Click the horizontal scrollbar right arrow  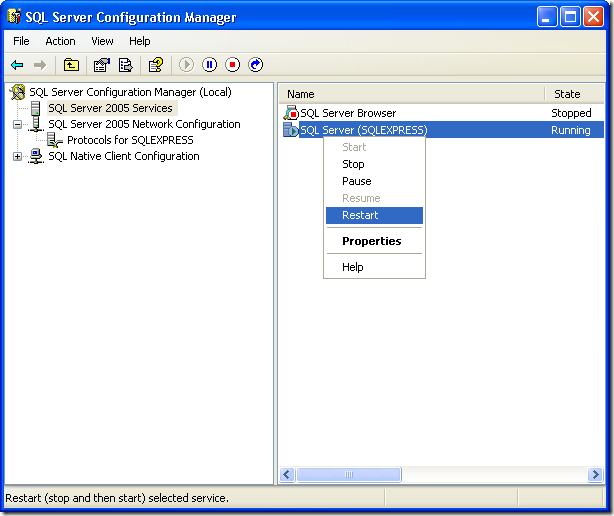click(x=596, y=475)
